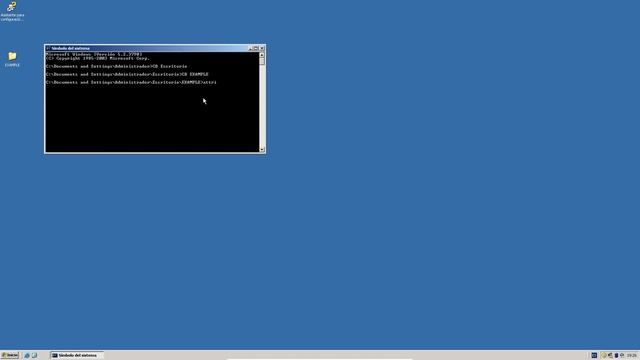Open the command prompt window system menu icon
The width and height of the screenshot is (640, 360).
48,48
